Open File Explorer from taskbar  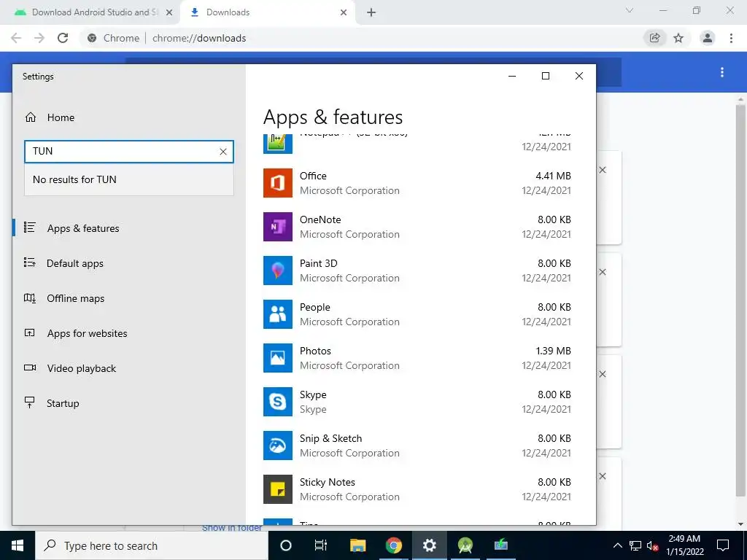point(357,545)
